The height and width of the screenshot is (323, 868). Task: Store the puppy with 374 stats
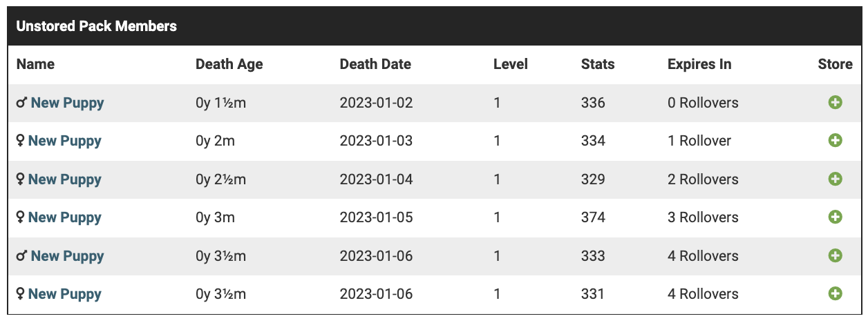(x=835, y=217)
